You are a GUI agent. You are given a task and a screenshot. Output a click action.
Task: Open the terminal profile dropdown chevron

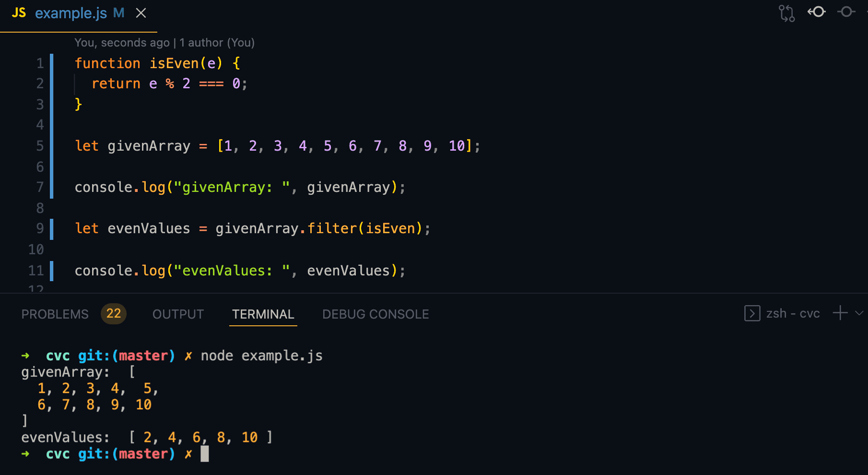pos(858,313)
